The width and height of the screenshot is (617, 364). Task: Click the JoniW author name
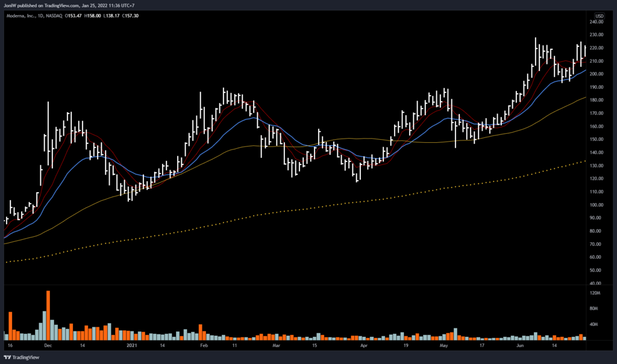point(10,5)
